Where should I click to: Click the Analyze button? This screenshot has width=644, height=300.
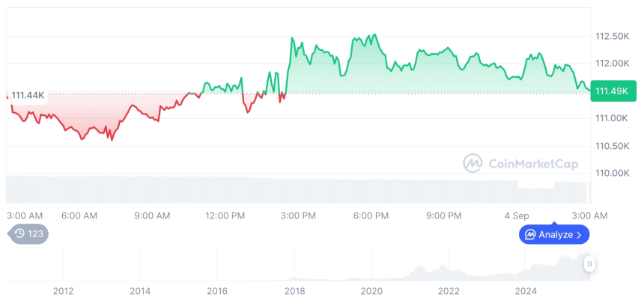click(554, 234)
